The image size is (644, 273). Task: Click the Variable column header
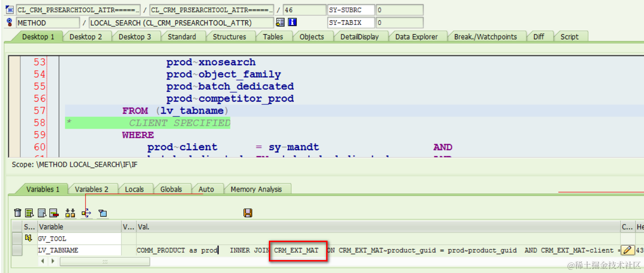(x=79, y=227)
